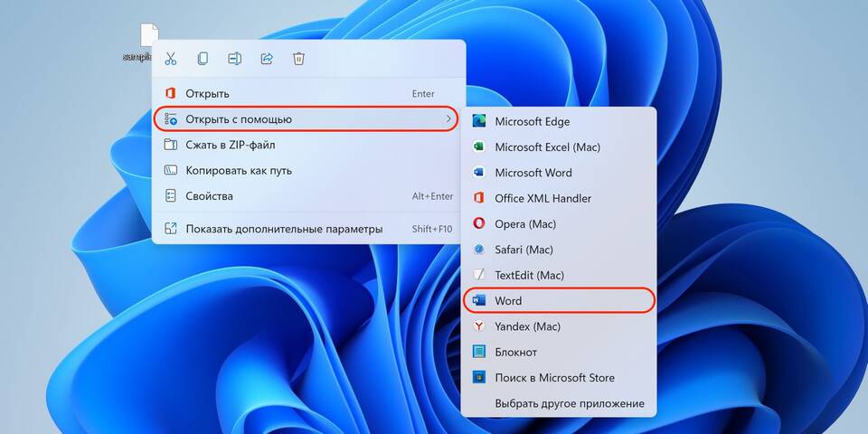
Task: Click the Cut scissors icon
Action: pos(171,59)
